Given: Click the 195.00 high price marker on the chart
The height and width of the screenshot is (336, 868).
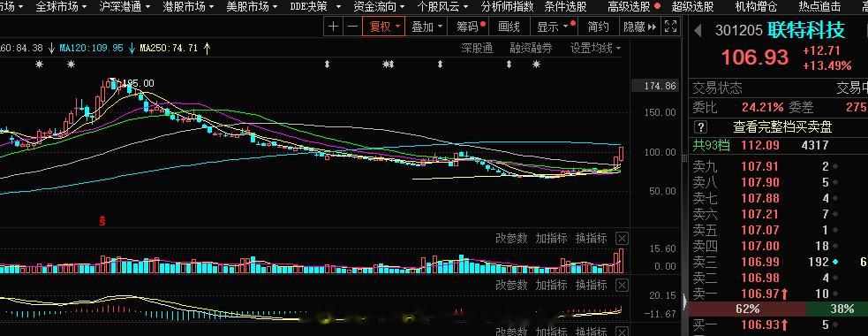Looking at the screenshot, I should coord(137,84).
